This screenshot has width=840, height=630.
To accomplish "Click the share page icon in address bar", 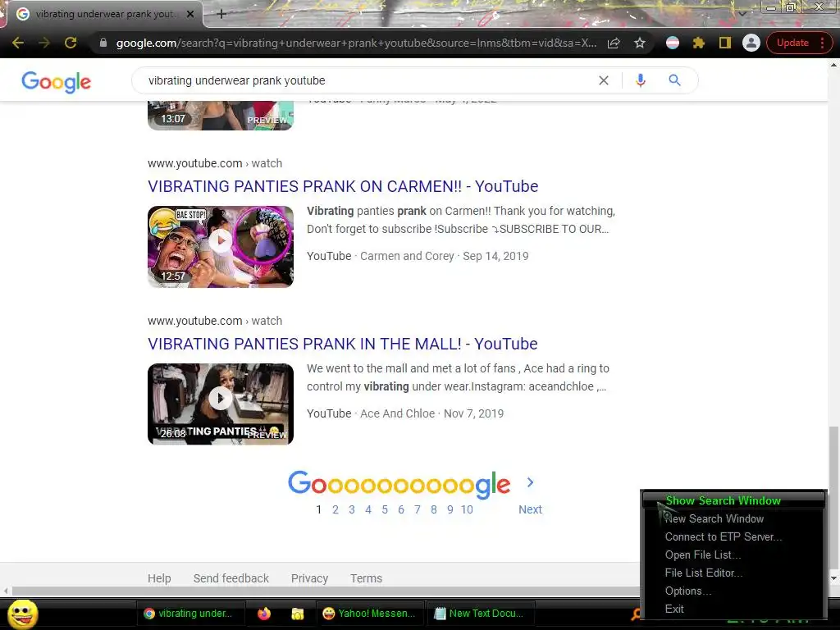I will tap(614, 43).
